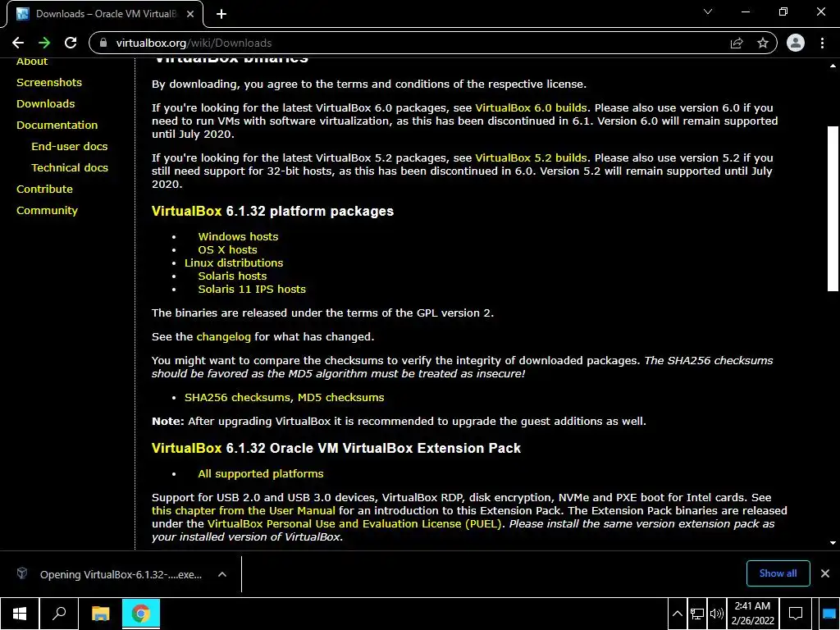Open the tab search chevron
This screenshot has height=630, width=840.
pyautogui.click(x=708, y=11)
